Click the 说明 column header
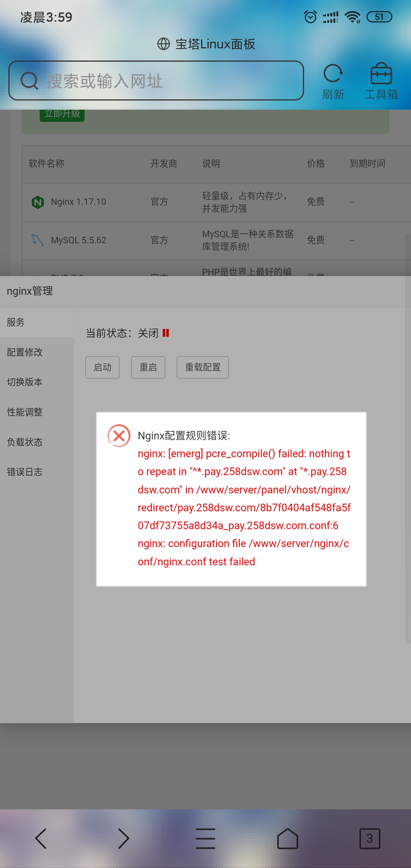Image resolution: width=411 pixels, height=868 pixels. click(211, 164)
